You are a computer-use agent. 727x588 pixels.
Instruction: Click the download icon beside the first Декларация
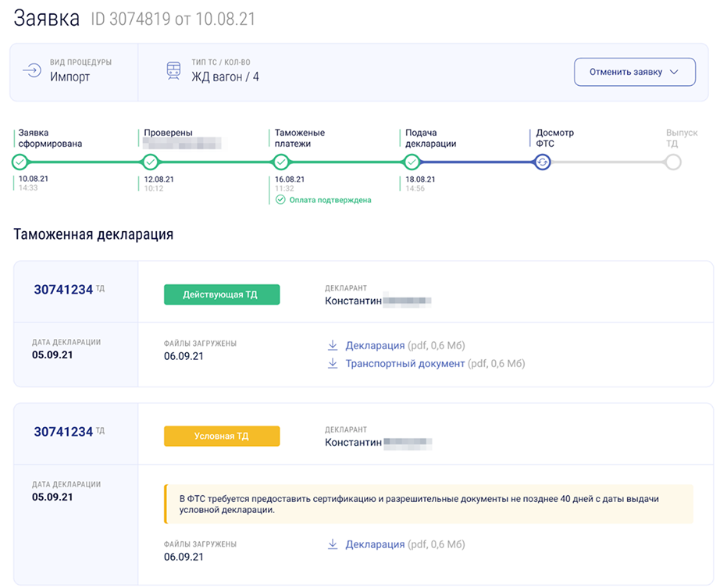[x=332, y=345]
